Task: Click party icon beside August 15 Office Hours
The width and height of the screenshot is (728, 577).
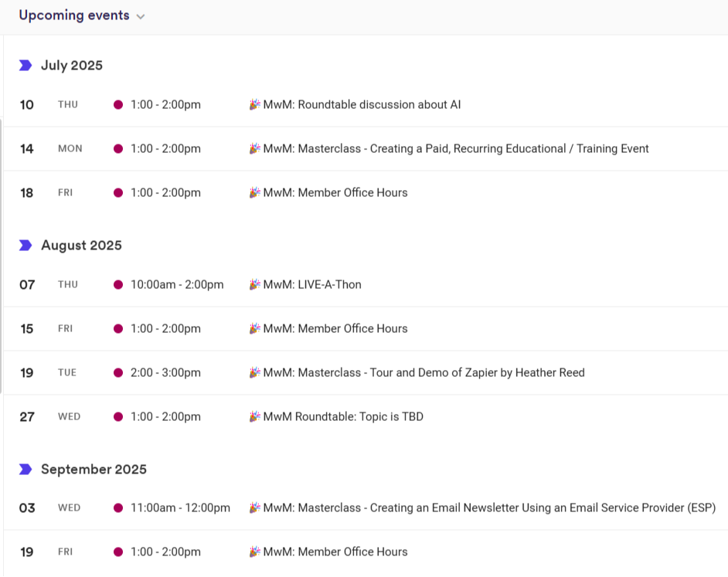Action: point(254,328)
